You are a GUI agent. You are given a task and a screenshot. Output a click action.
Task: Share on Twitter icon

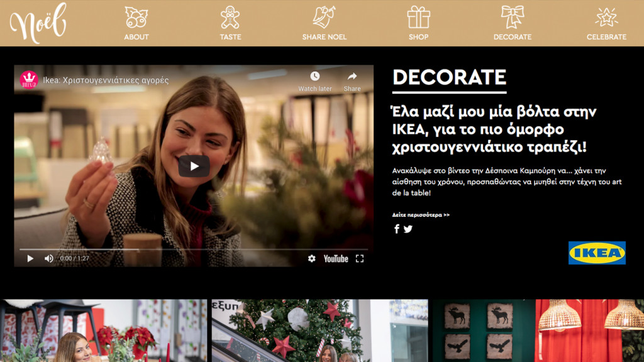pos(408,229)
